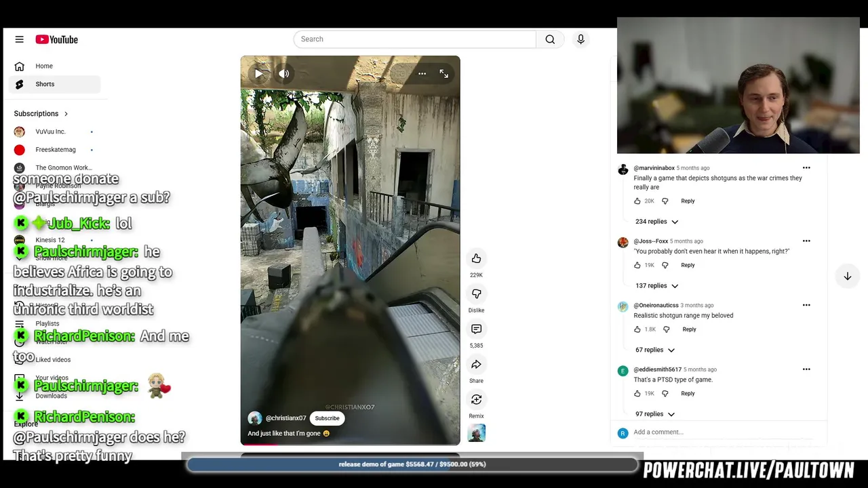Play the Short video

tap(258, 74)
